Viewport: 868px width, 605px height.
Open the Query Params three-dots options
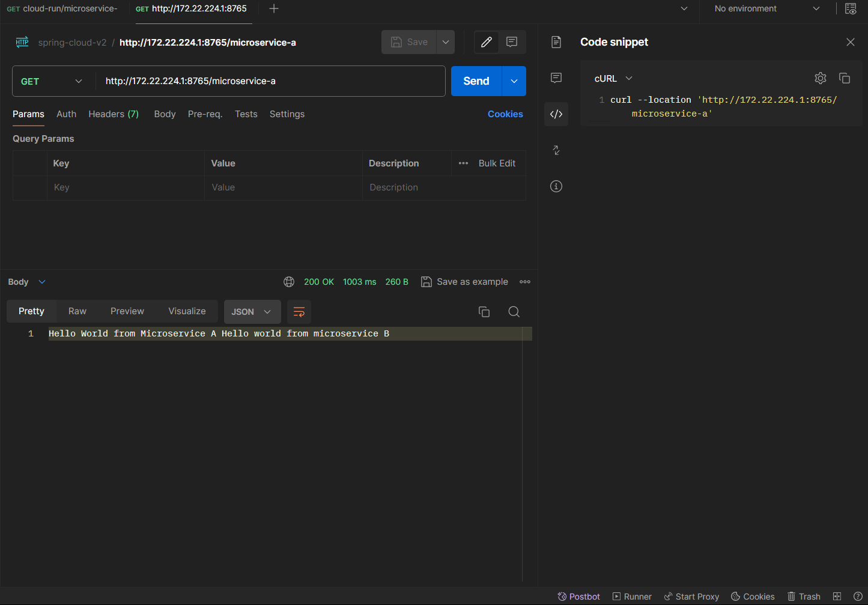click(464, 163)
